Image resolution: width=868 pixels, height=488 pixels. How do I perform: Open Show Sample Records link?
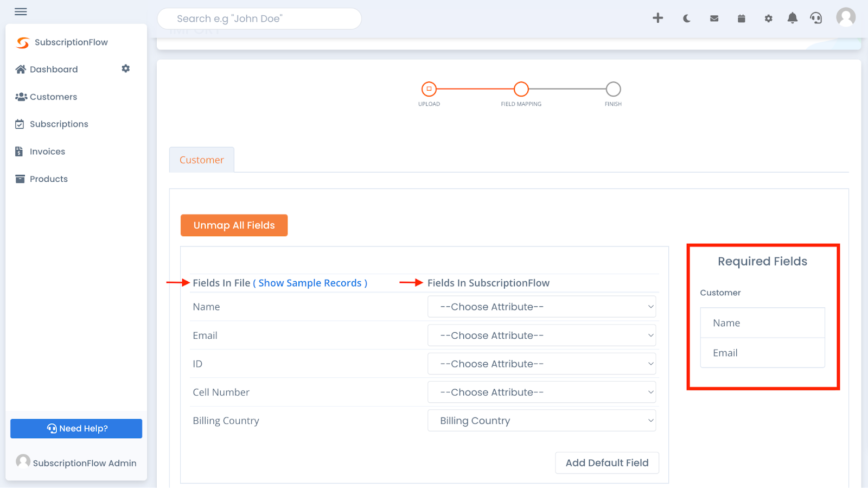pos(310,283)
